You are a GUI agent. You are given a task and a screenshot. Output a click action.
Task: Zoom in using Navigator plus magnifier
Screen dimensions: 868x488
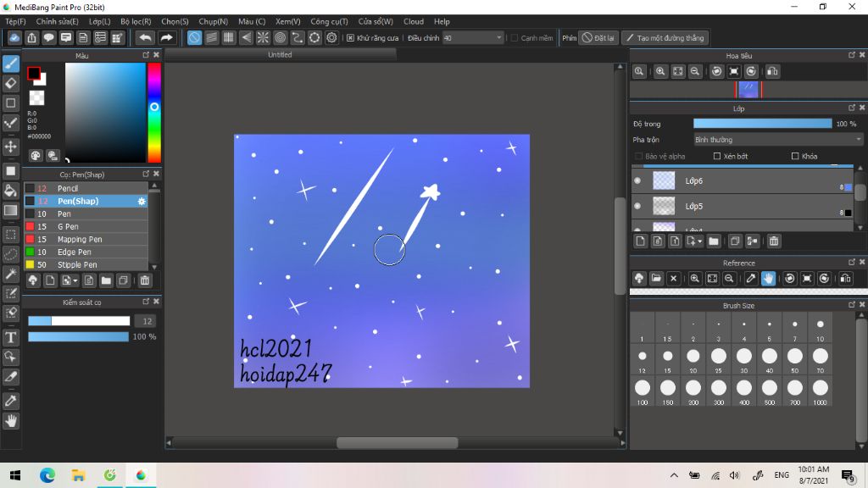660,71
